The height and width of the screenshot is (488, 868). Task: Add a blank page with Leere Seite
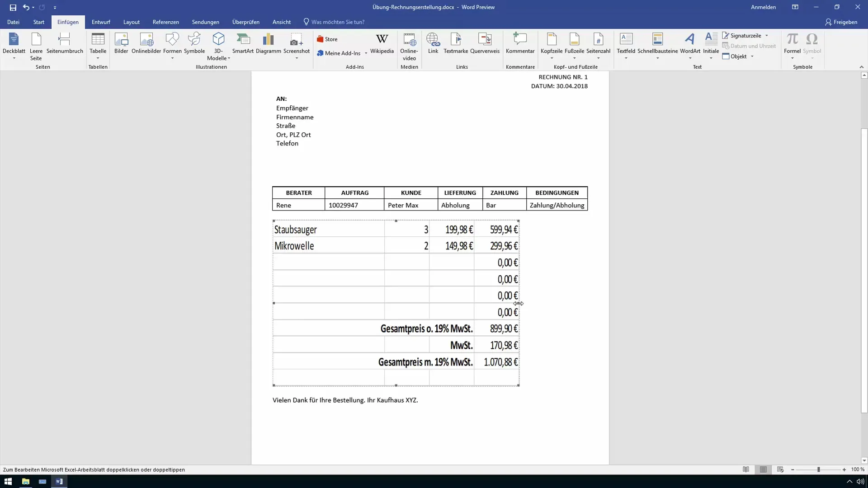(36, 46)
